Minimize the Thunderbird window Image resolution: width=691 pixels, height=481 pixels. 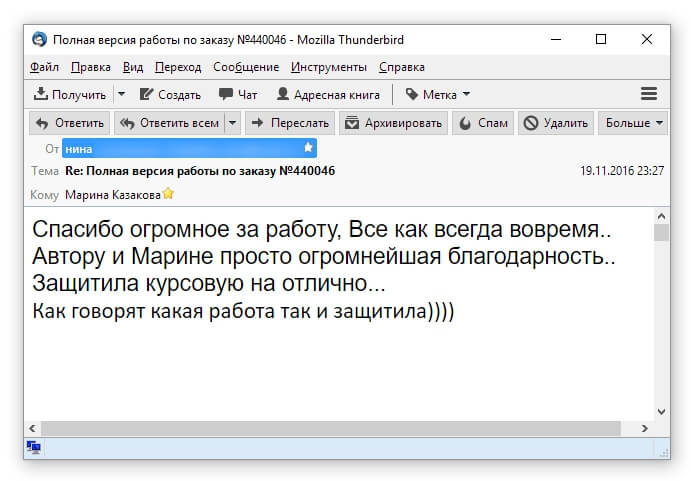coord(556,39)
